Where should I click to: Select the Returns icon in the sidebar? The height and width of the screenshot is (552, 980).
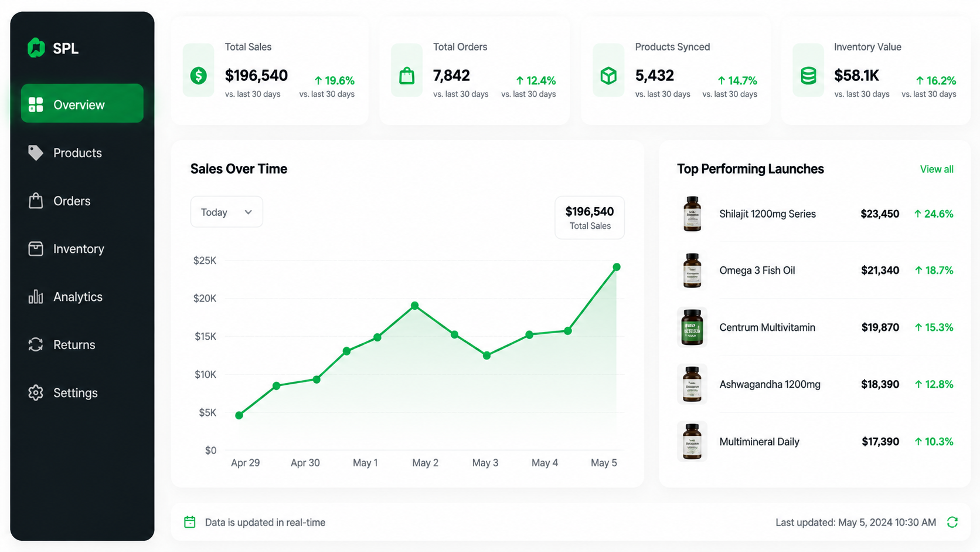tap(36, 344)
